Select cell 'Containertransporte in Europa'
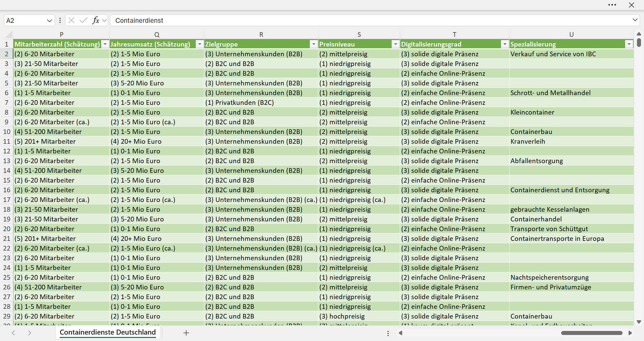644x341 pixels. [571, 238]
